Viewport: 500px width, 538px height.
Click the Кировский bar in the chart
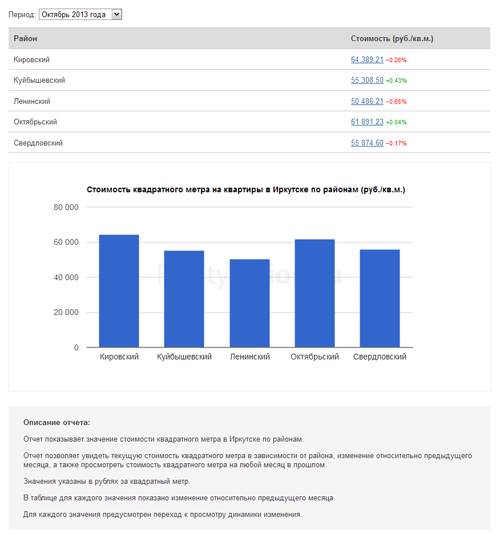pyautogui.click(x=119, y=291)
